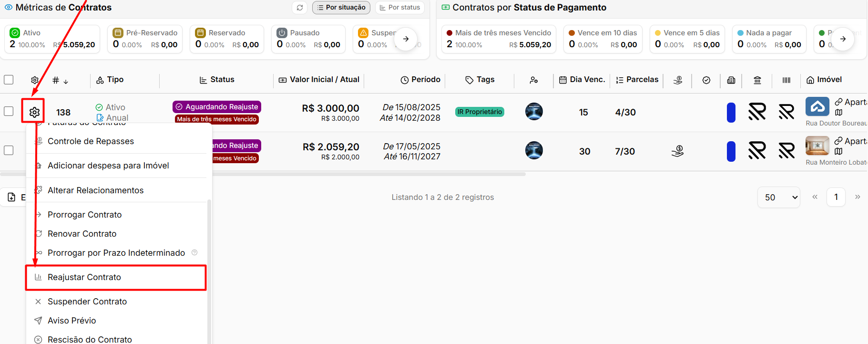
Task: Expand next contract metrics with arrow
Action: click(x=406, y=39)
